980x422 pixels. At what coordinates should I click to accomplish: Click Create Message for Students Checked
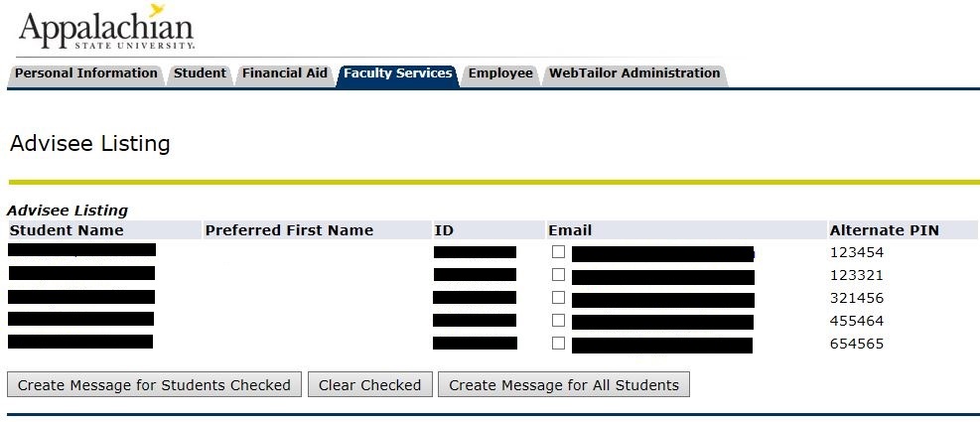[x=154, y=385]
